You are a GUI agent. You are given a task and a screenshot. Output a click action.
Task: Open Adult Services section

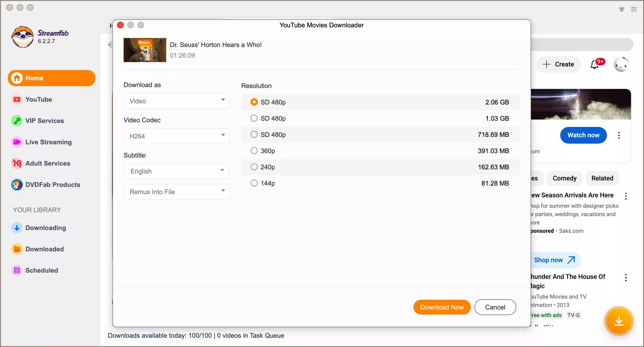click(48, 163)
